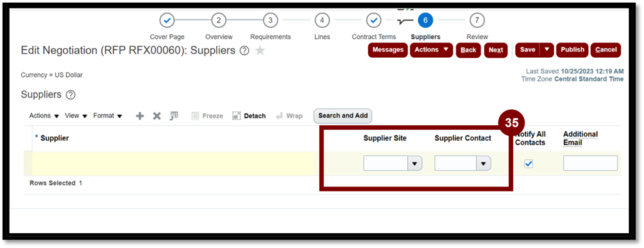Open help icon beside Edit Negotiation title
Viewport: 644px width, 248px height.
pos(244,51)
